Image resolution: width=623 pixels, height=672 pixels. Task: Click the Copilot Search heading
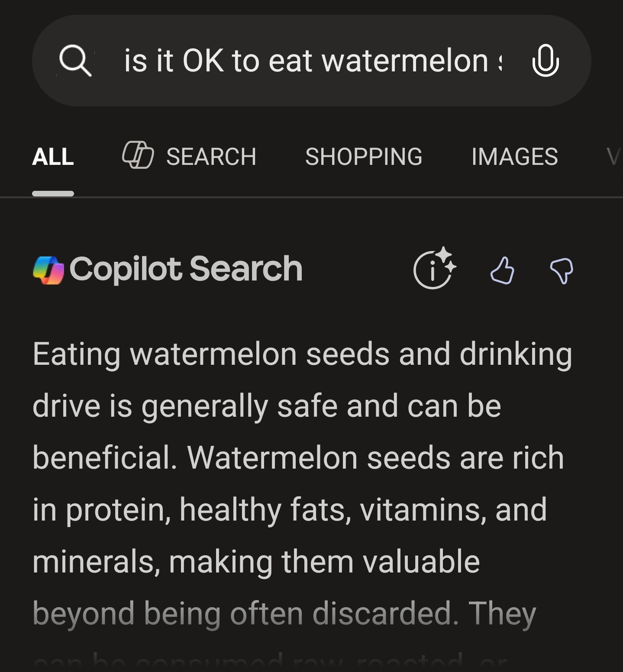click(x=185, y=269)
